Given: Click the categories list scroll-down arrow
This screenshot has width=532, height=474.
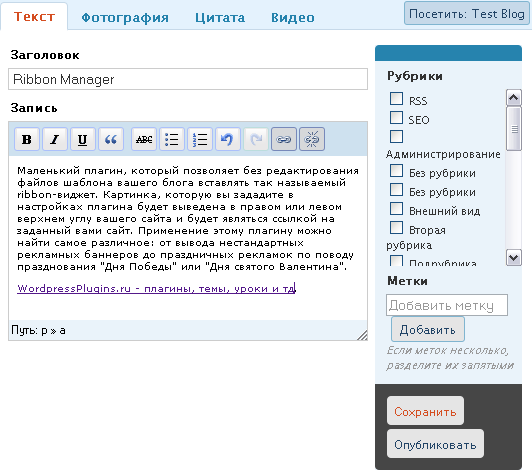Looking at the screenshot, I should click(x=513, y=258).
